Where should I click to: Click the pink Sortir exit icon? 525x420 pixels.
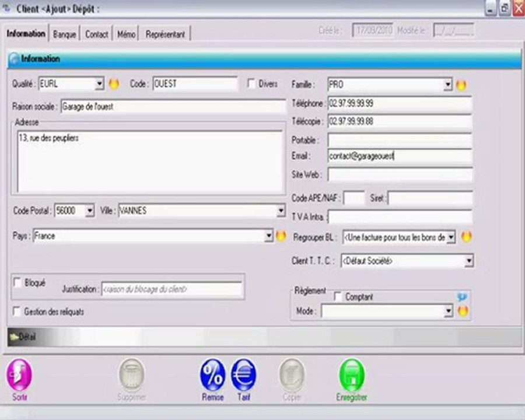click(19, 375)
